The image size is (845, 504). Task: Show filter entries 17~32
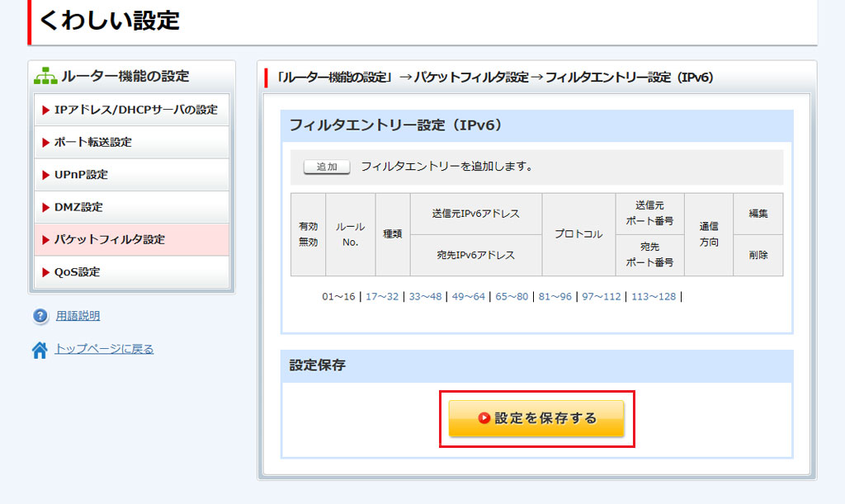tap(382, 297)
